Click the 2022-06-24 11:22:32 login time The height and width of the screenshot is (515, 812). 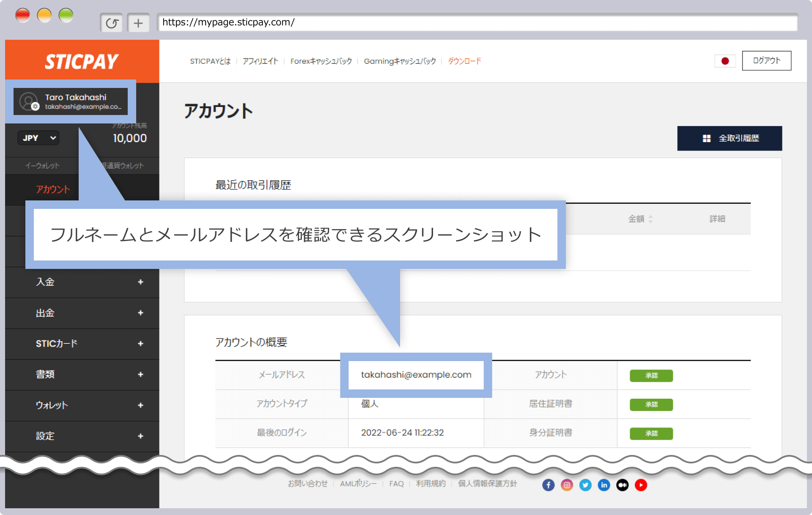pyautogui.click(x=402, y=433)
